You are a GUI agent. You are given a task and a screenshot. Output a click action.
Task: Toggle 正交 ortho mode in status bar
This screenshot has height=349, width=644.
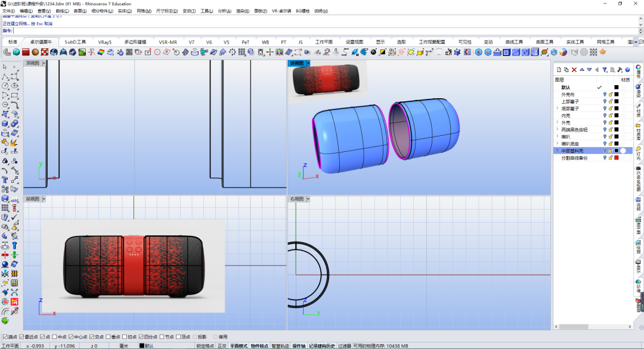[x=222, y=345]
